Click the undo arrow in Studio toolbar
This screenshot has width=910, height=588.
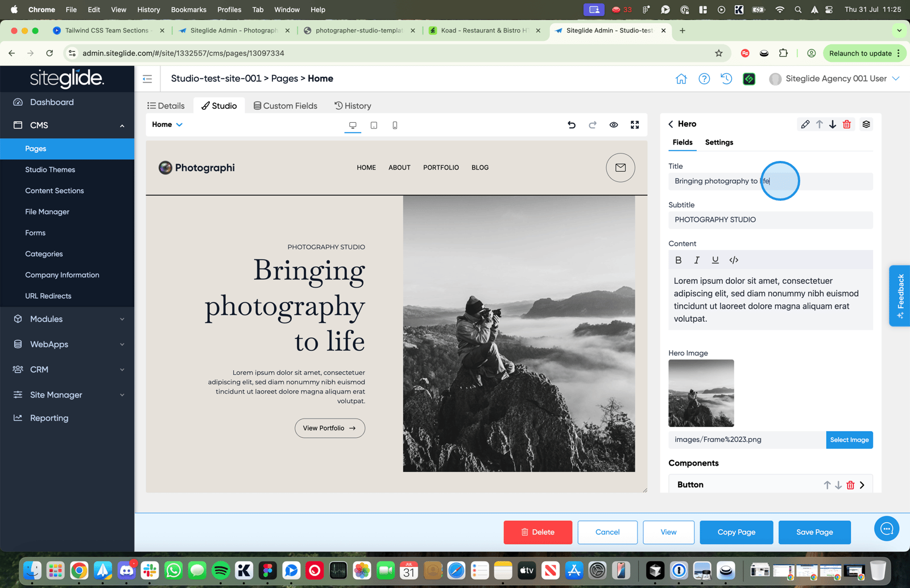pyautogui.click(x=572, y=125)
